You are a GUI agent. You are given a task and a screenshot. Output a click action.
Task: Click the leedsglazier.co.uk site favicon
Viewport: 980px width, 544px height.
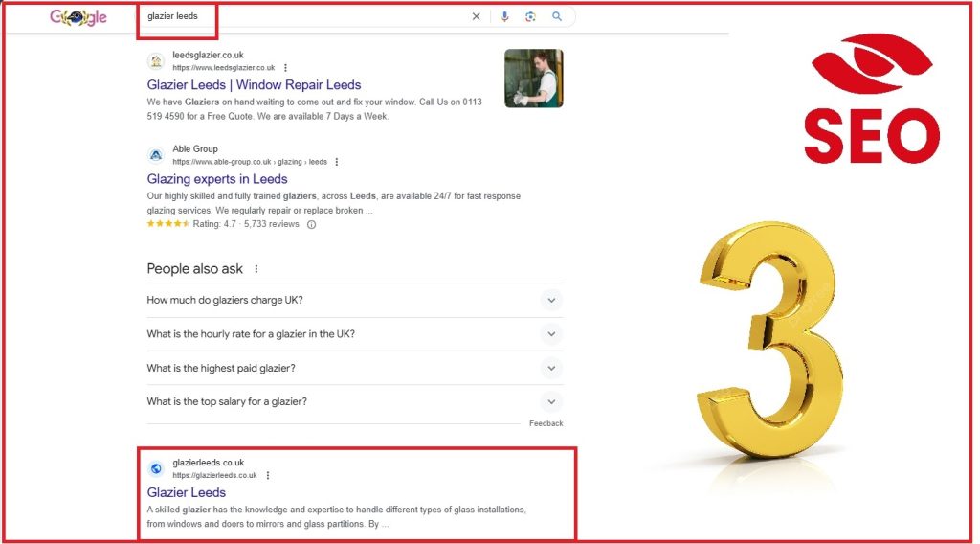pos(156,61)
